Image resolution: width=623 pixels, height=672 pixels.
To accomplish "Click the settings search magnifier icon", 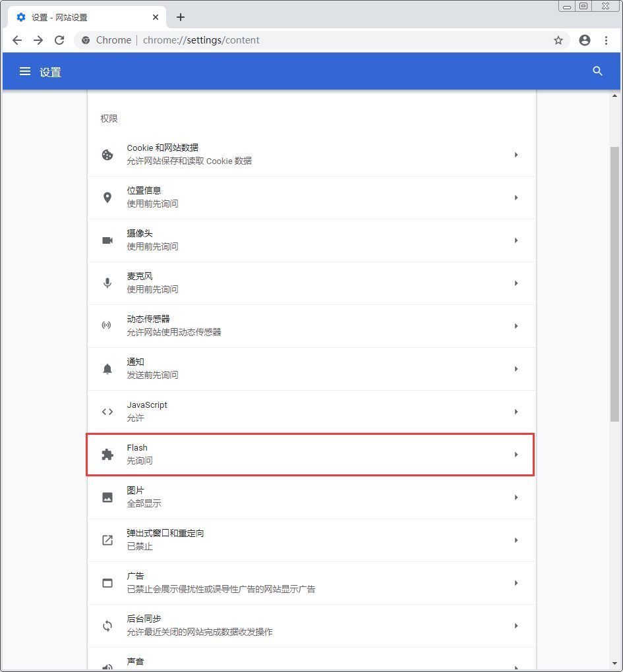I will point(597,71).
